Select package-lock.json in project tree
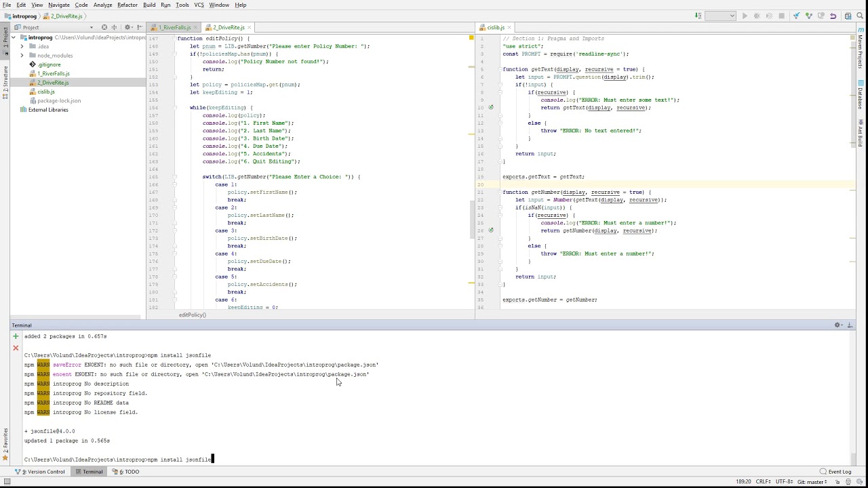 click(x=59, y=101)
